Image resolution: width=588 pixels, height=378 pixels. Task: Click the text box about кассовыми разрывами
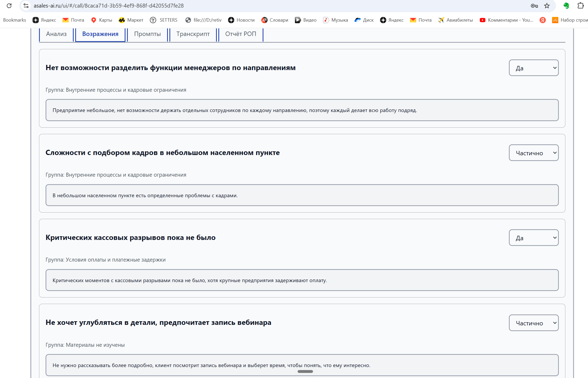(302, 280)
